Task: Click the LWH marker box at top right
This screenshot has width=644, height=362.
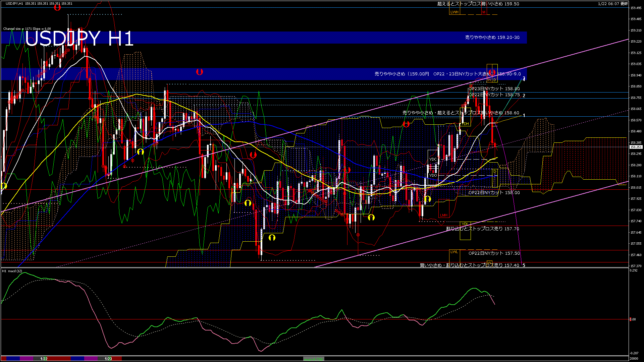Action: (x=454, y=11)
